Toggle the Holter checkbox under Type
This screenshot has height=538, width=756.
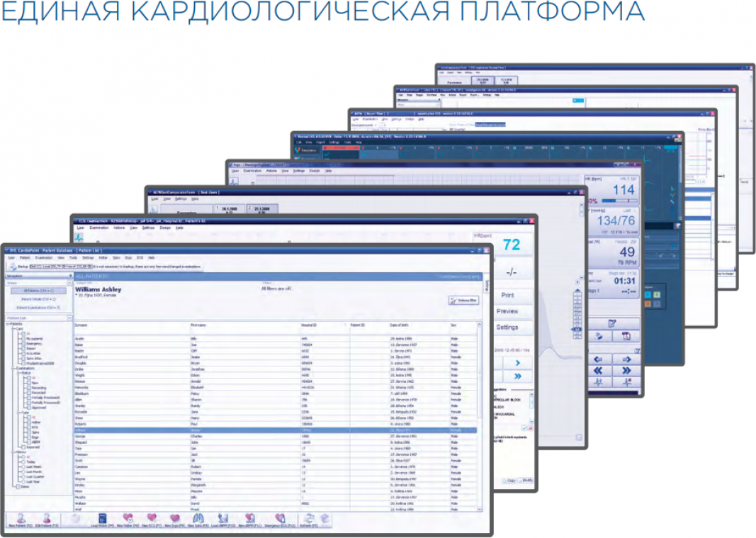click(x=27, y=422)
